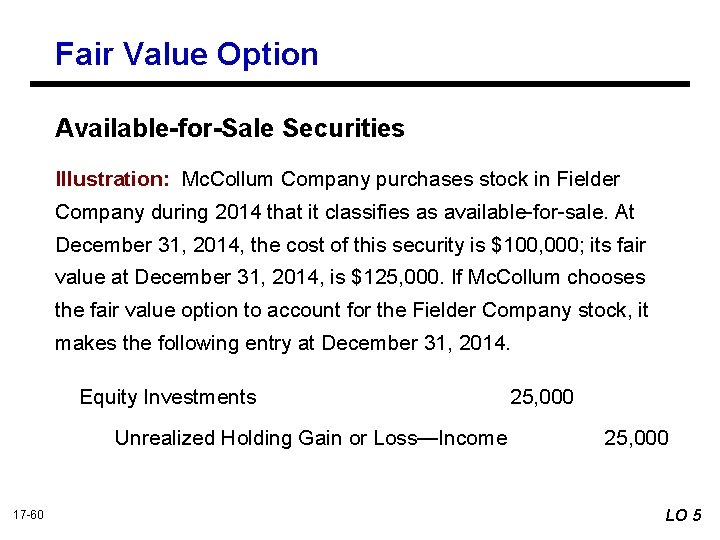This screenshot has width=720, height=540.
Task: Click the Fair Value Option slide title
Action: click(187, 54)
